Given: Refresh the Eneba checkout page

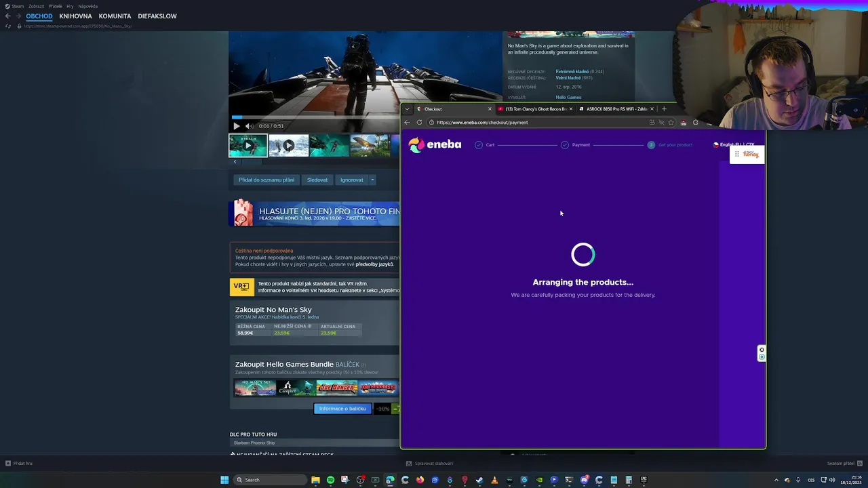Looking at the screenshot, I should point(420,123).
